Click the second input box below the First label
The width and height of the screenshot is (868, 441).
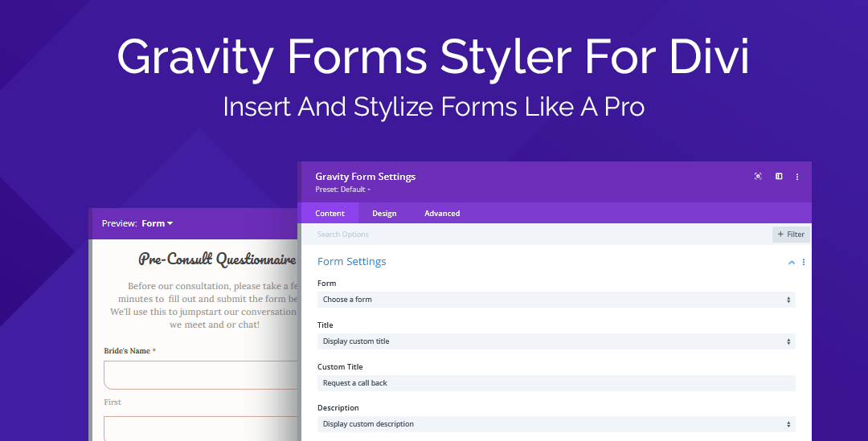(201, 429)
